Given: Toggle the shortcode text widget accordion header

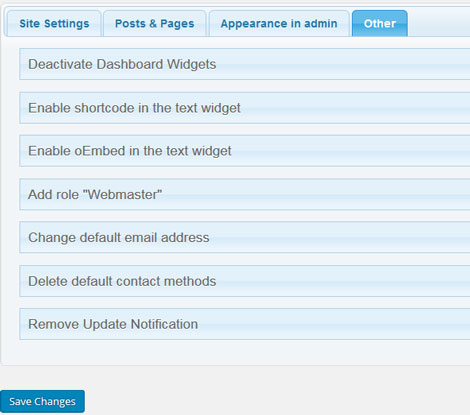Looking at the screenshot, I should (245, 108).
